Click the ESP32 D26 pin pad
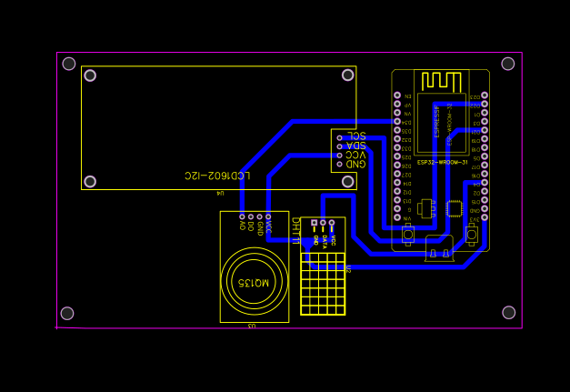The height and width of the screenshot is (392, 570). click(397, 166)
